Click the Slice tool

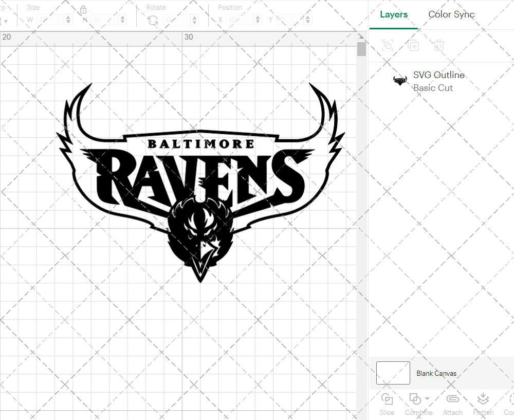point(387,404)
